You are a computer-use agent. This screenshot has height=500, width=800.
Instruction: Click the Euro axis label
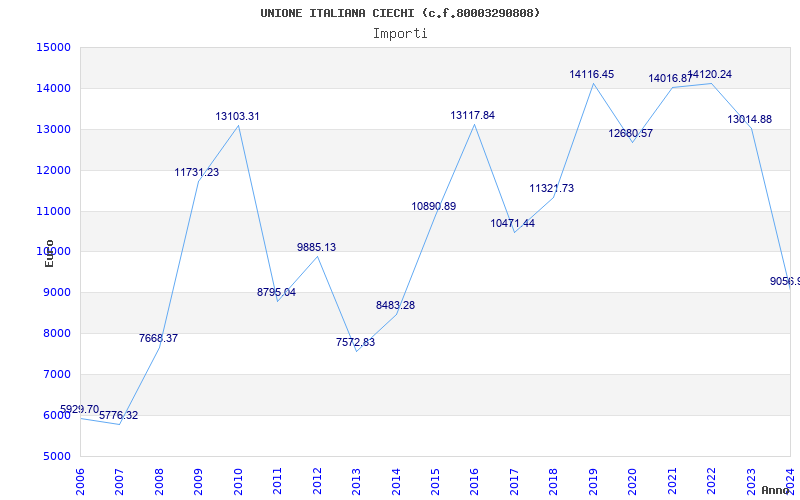click(x=49, y=253)
